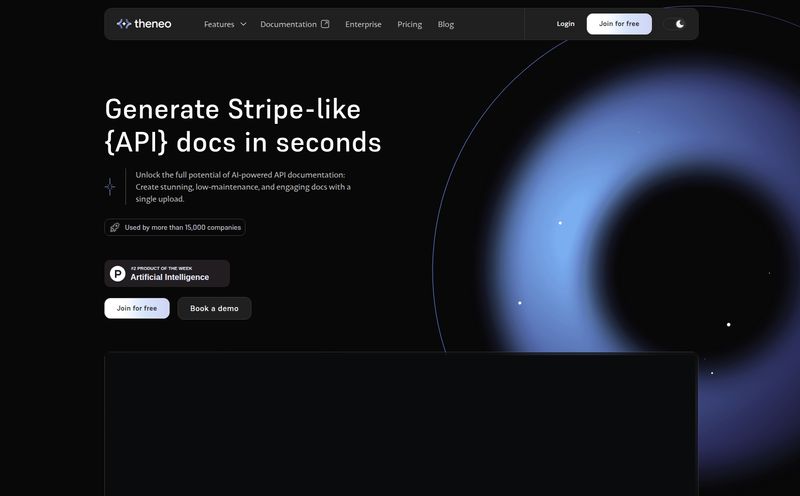Expand the Features dropdown menu
This screenshot has height=496, width=800.
[225, 24]
